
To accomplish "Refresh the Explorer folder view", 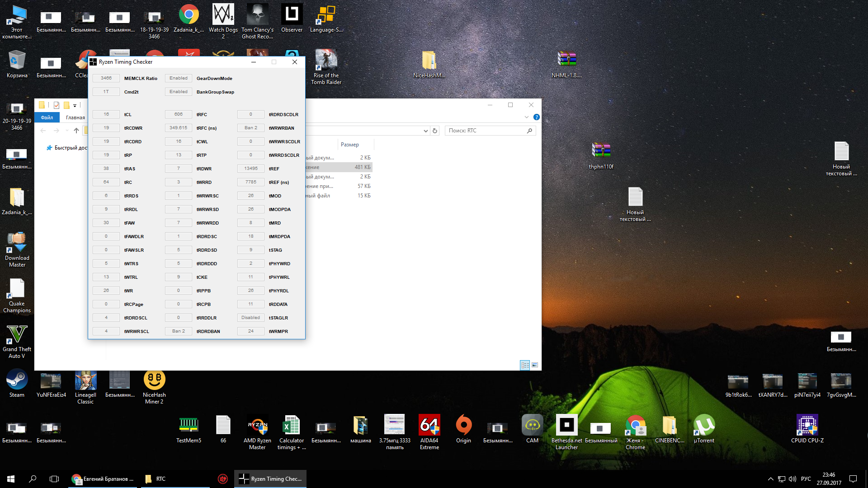I will coord(435,131).
